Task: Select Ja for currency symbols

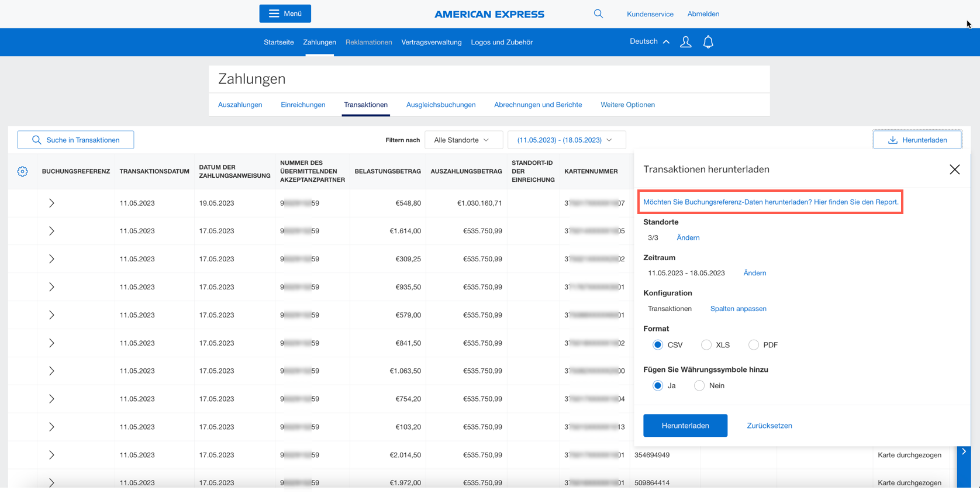Action: pos(658,386)
